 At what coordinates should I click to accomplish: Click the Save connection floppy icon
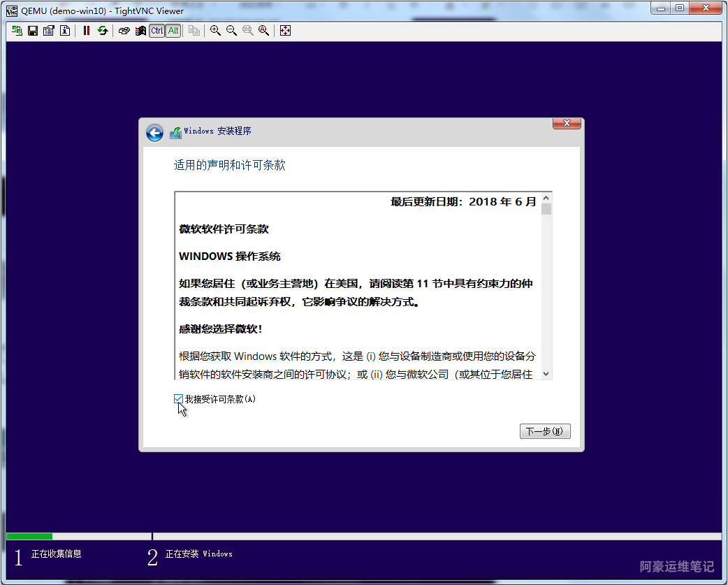pos(33,31)
